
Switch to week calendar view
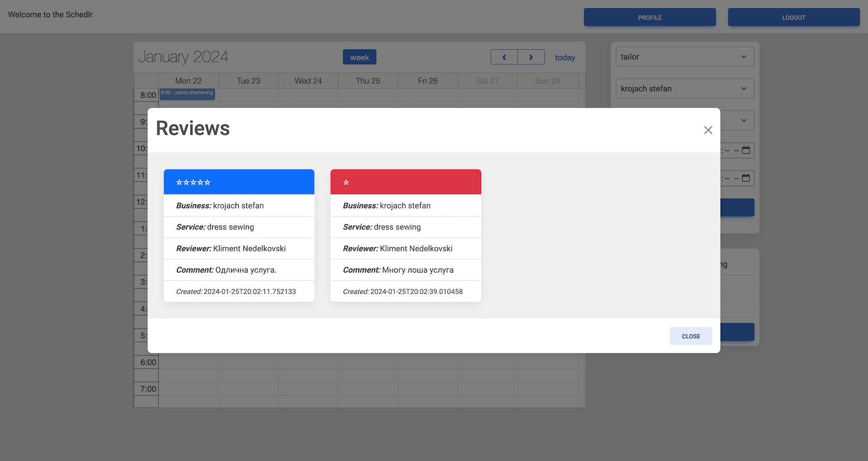click(x=360, y=57)
